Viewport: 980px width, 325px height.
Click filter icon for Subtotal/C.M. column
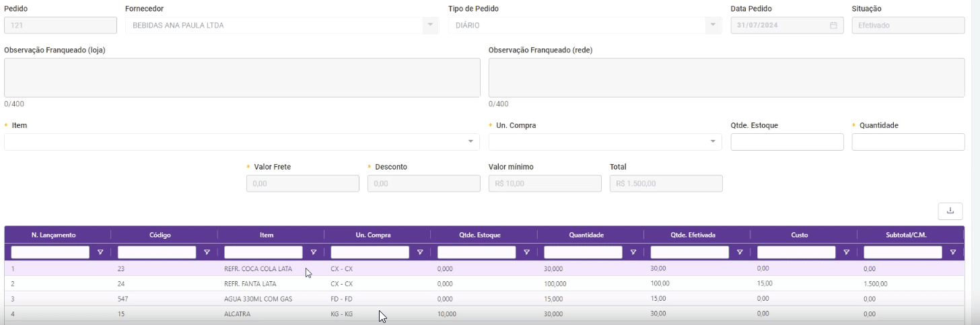pos(952,252)
